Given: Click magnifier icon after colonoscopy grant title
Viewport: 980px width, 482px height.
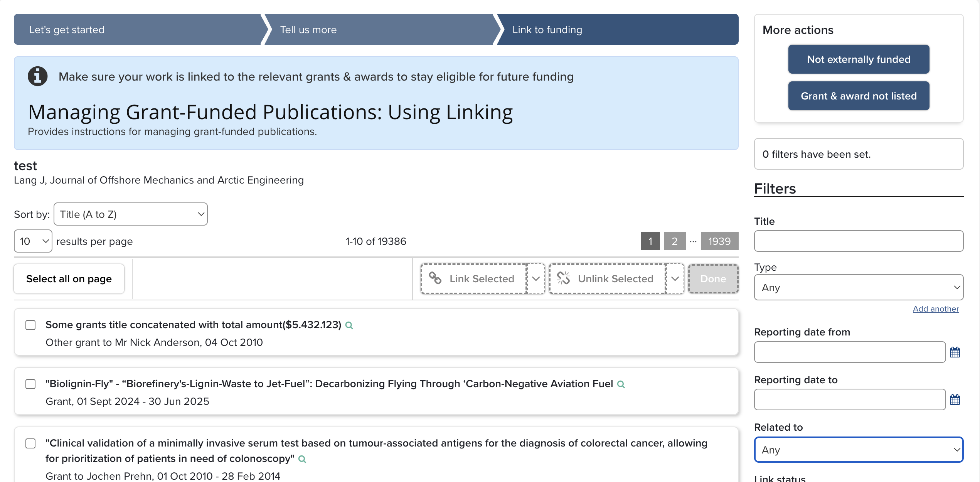Looking at the screenshot, I should point(302,459).
